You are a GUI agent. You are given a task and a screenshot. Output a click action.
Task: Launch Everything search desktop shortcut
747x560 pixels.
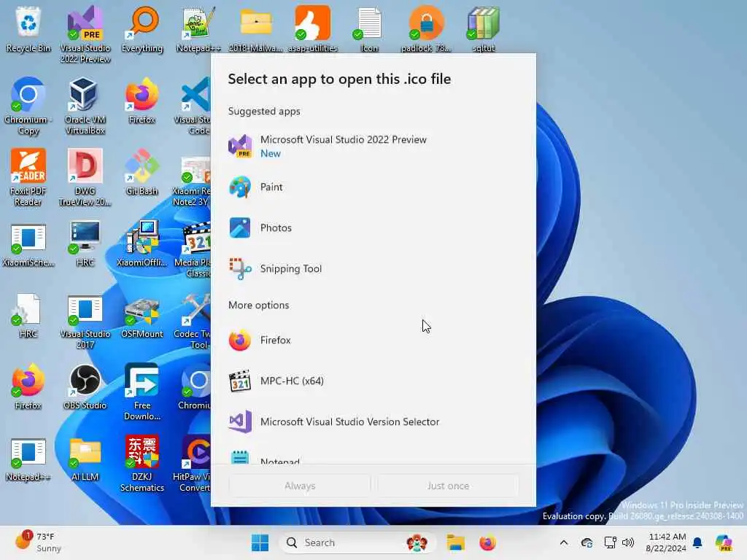[142, 29]
